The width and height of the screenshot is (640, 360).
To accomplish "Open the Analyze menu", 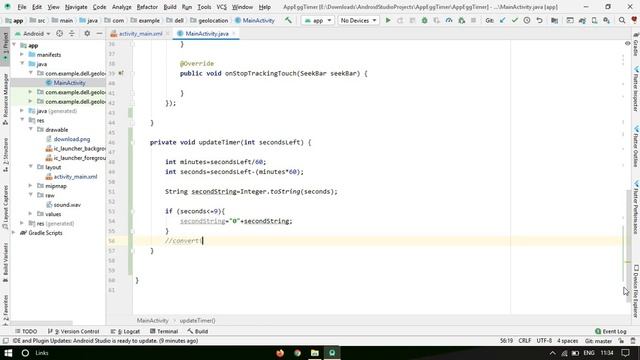I will [x=122, y=7].
